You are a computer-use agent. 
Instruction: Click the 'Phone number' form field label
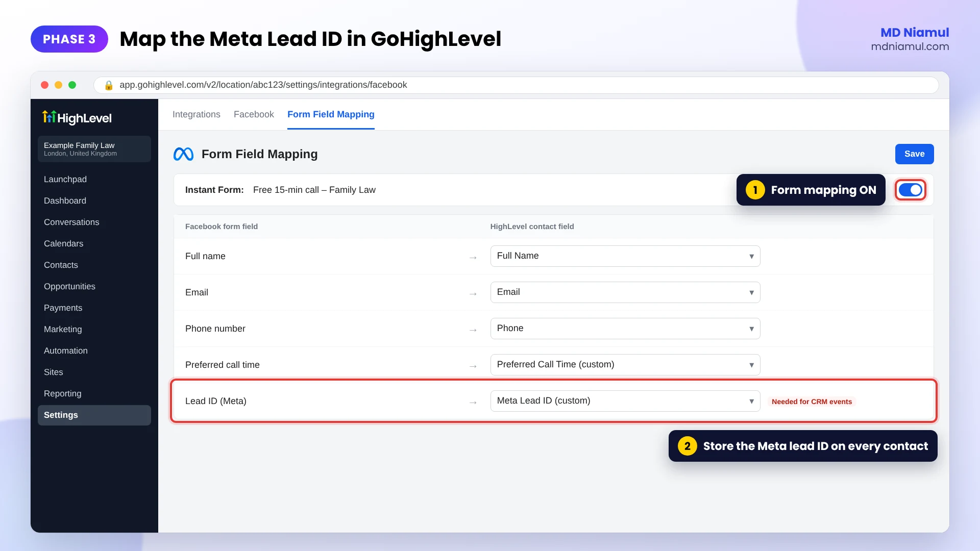click(x=215, y=329)
